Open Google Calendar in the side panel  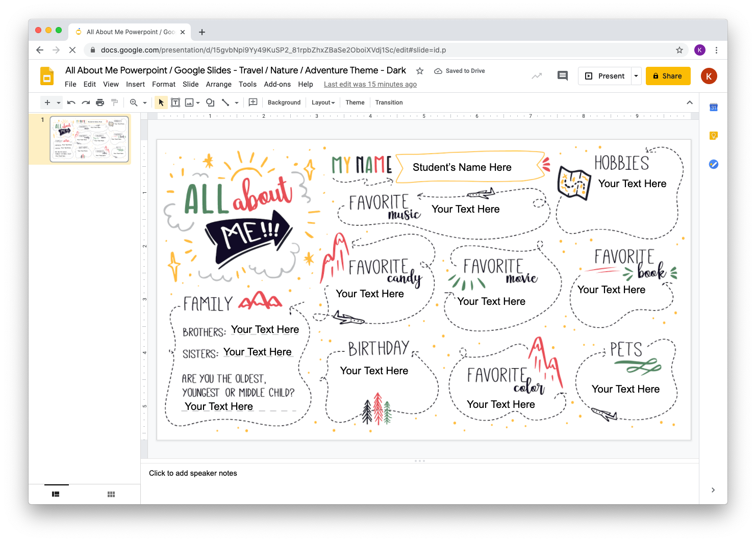click(x=713, y=108)
